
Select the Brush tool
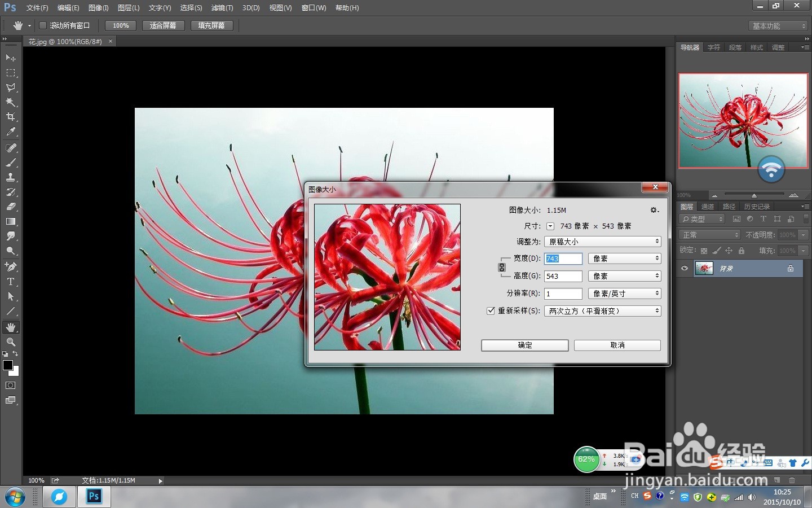11,163
